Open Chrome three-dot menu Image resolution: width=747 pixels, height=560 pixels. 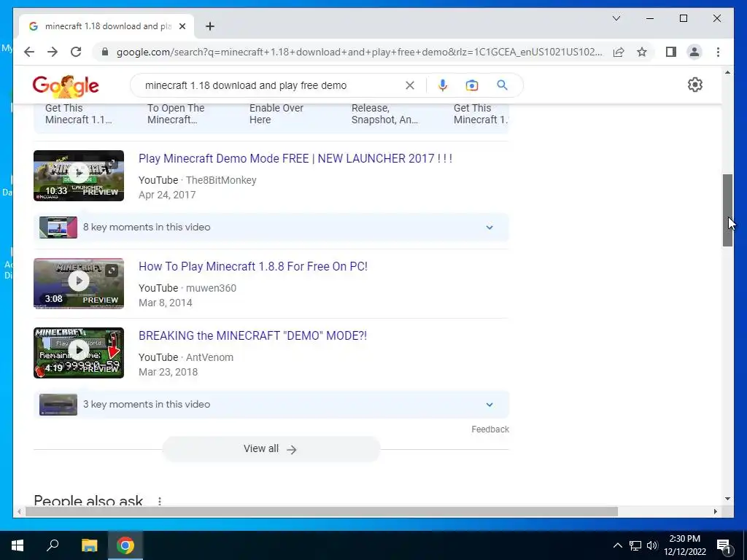pos(718,52)
